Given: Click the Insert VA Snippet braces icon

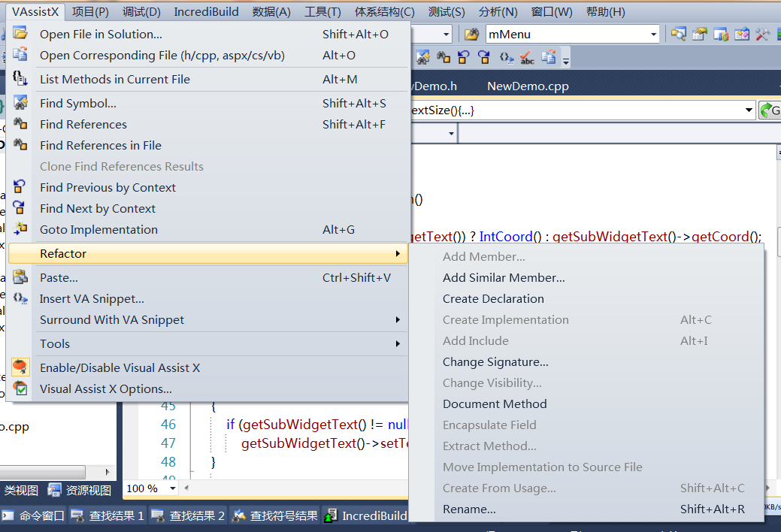Looking at the screenshot, I should click(20, 298).
